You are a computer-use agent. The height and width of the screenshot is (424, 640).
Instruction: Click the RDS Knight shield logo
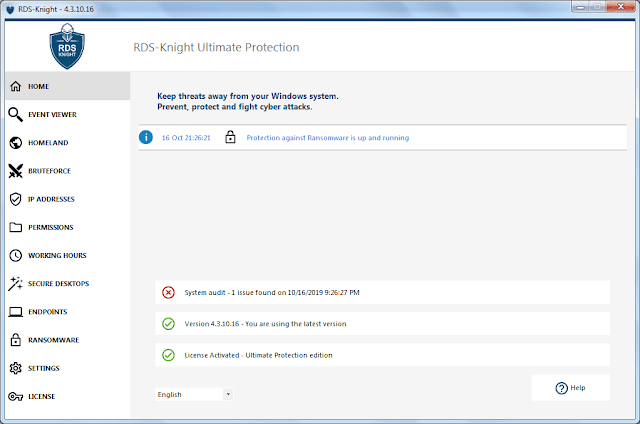(x=67, y=46)
